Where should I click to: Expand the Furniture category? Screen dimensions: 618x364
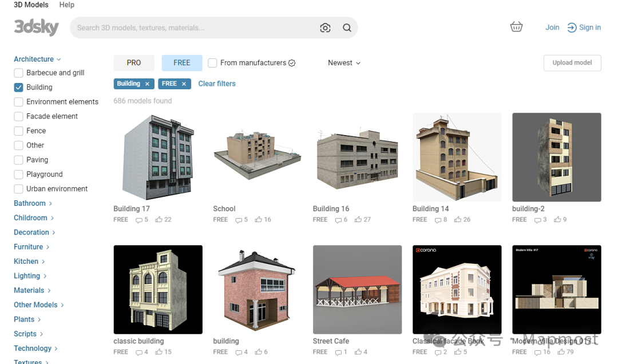pos(31,247)
